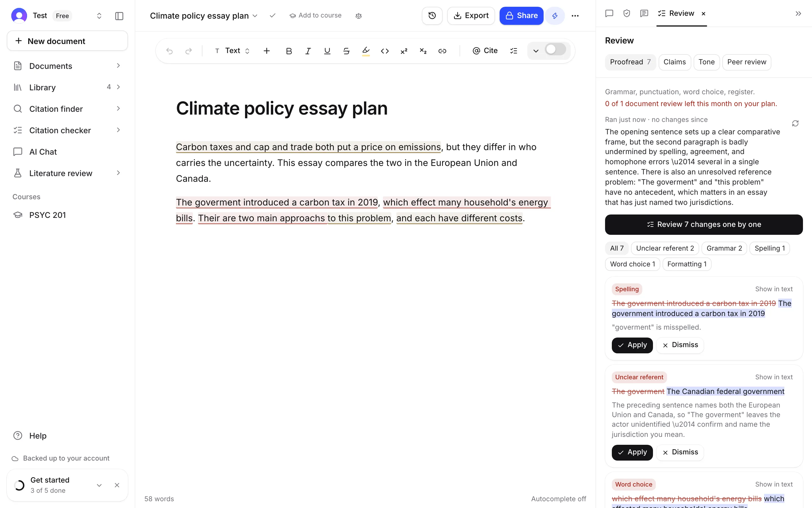Filter by Unclear referent 2

(x=665, y=248)
